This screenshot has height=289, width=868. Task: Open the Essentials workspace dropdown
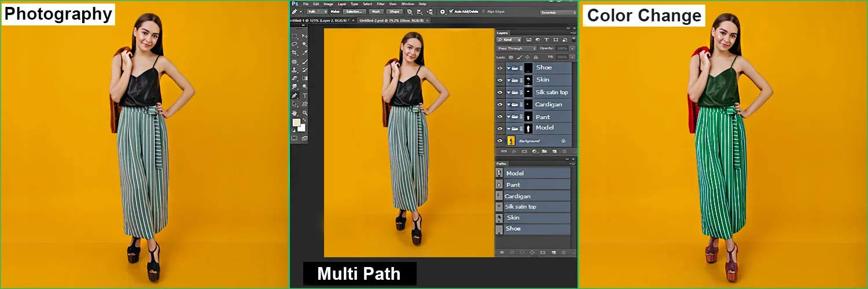coord(557,12)
